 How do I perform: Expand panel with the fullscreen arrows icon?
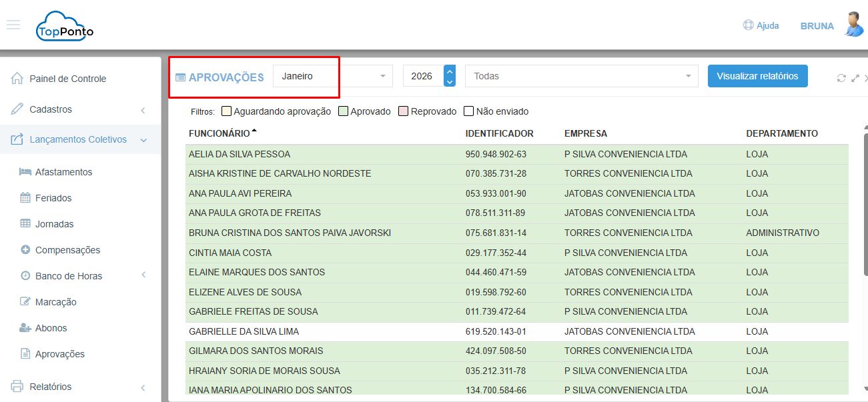coord(855,78)
